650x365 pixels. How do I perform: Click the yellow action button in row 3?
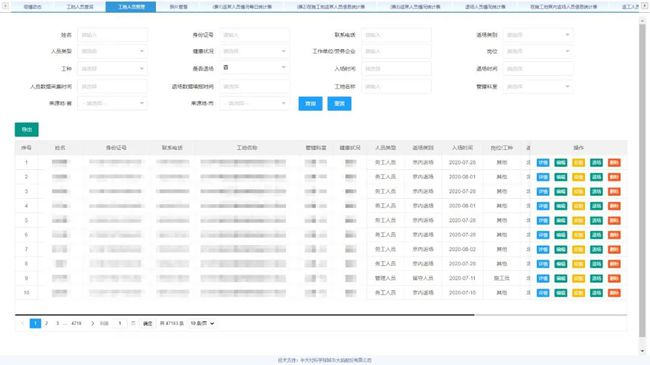tap(578, 192)
